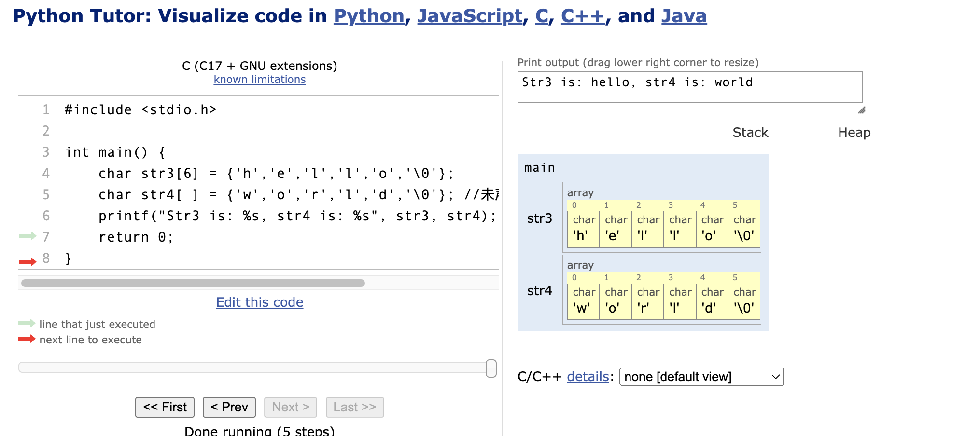Click the print output text box
This screenshot has width=980, height=436.
pos(690,87)
